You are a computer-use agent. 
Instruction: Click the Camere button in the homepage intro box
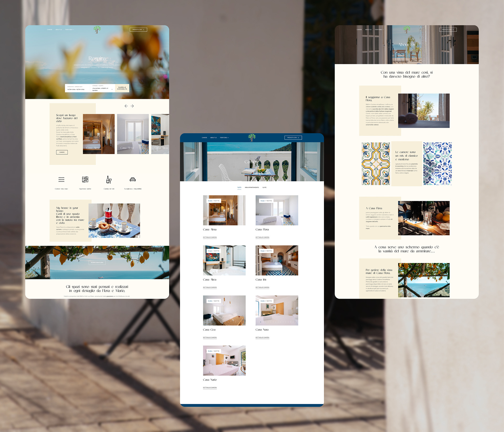pos(62,152)
